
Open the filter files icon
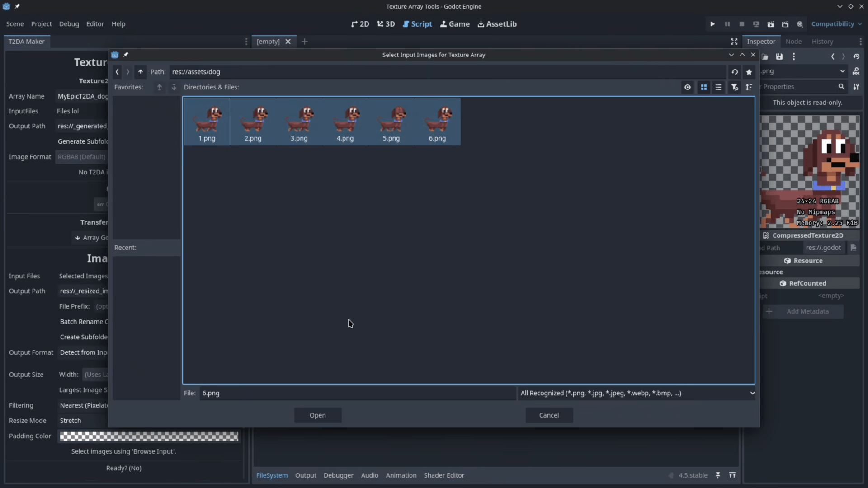[x=735, y=87]
